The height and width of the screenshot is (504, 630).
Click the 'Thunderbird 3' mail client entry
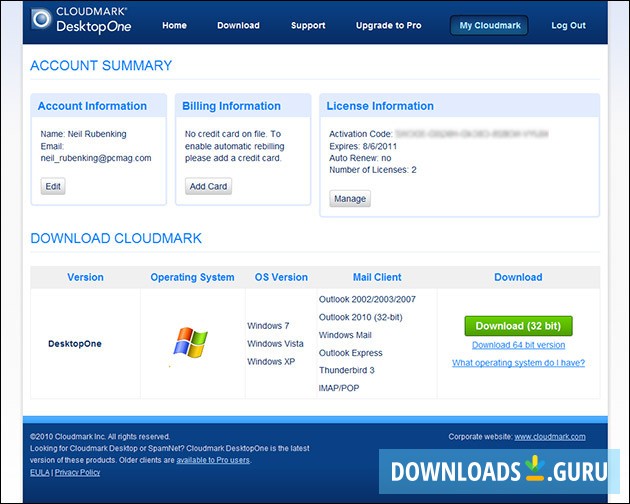346,370
